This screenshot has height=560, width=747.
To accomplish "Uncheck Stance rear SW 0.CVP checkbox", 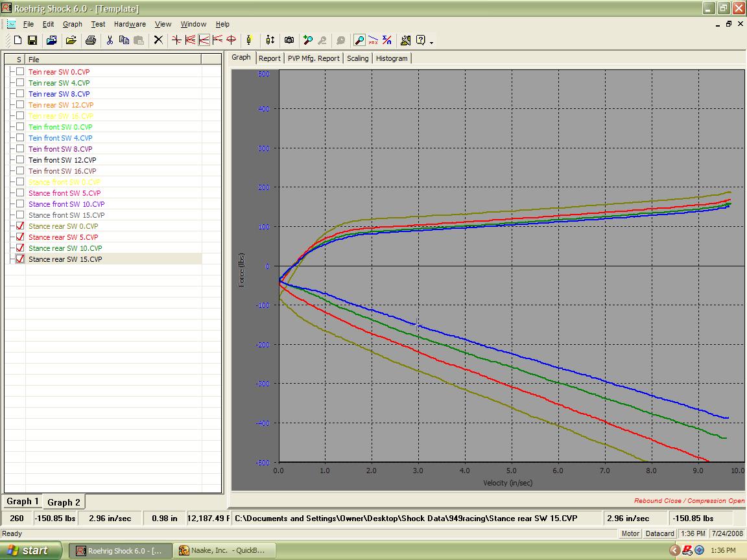I will coord(20,226).
